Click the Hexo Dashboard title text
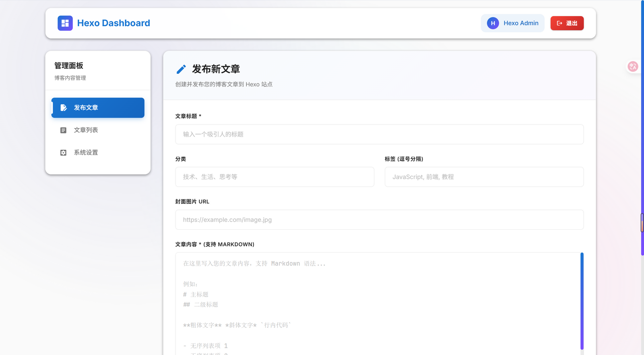This screenshot has width=644, height=355. [114, 23]
